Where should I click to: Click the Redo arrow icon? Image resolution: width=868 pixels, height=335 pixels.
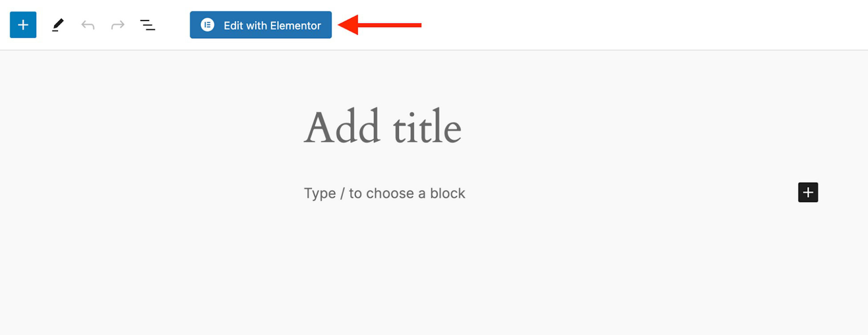click(x=117, y=25)
